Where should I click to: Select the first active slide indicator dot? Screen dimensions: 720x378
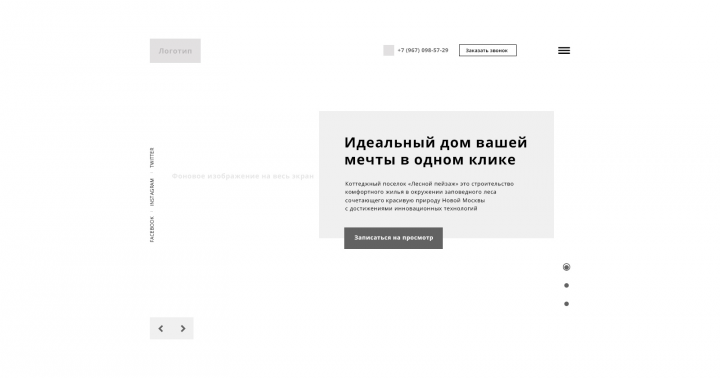pyautogui.click(x=567, y=267)
